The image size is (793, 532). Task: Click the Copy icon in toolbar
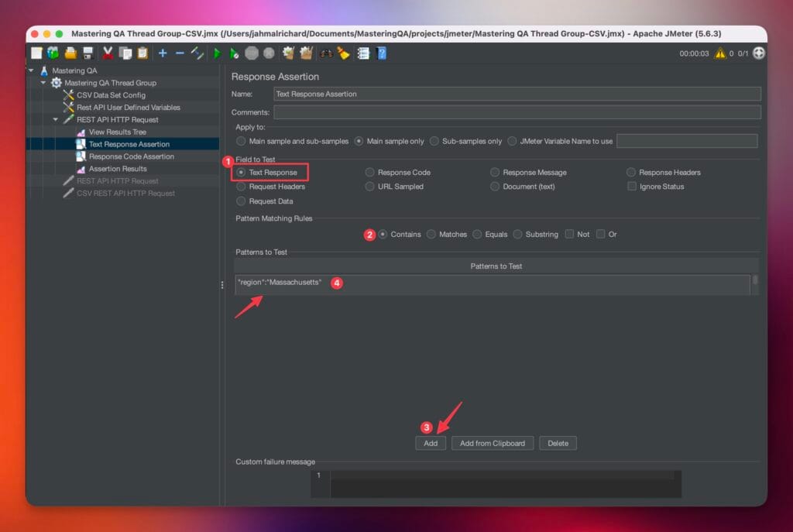click(x=125, y=53)
